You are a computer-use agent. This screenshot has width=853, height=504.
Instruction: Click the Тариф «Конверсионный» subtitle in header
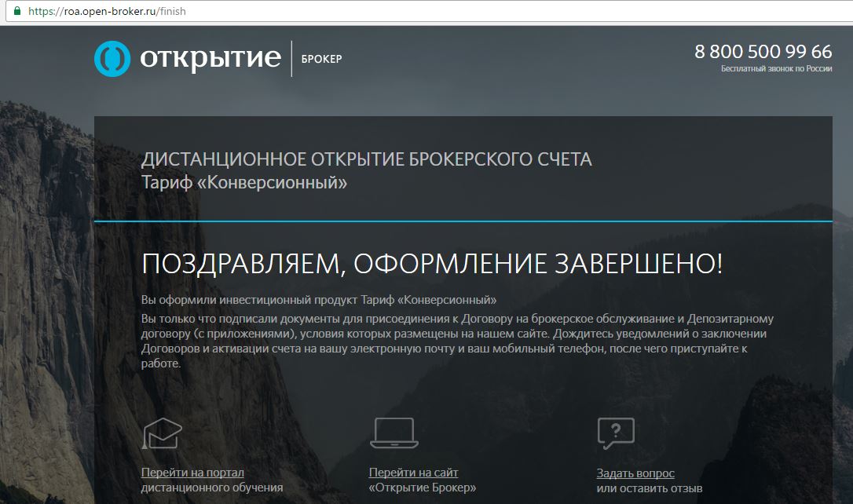coord(243,183)
